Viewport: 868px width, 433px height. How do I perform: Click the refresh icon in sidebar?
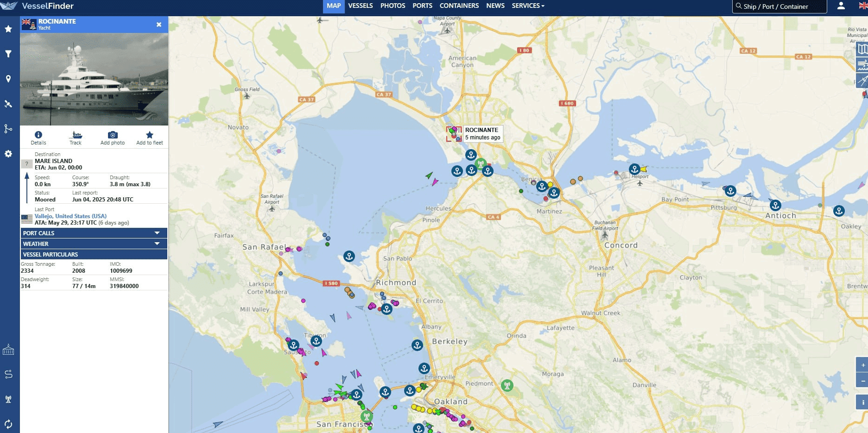tap(8, 424)
